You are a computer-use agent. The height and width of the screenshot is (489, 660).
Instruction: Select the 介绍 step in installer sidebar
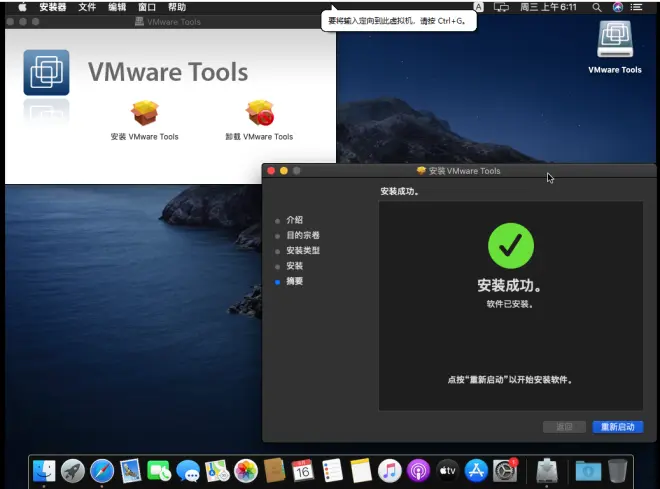pos(294,220)
